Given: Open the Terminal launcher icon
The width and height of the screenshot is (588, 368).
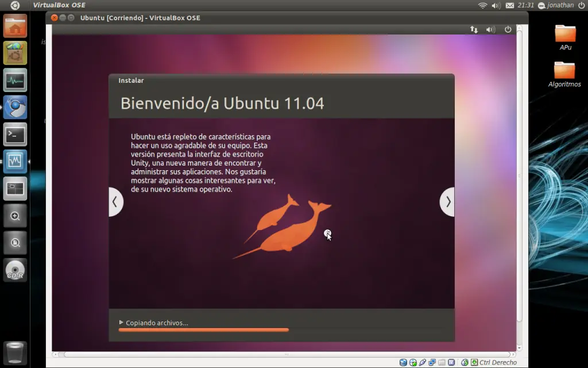Looking at the screenshot, I should pyautogui.click(x=15, y=134).
